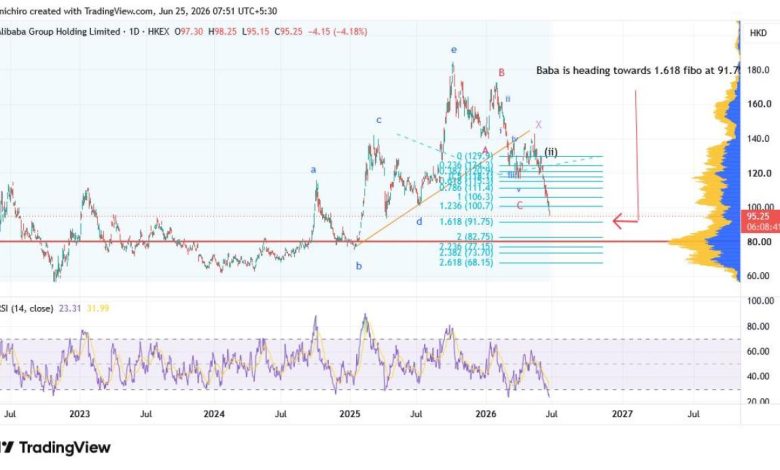Viewport: 780px width, 470px height.
Task: Click the 60.00 price axis label
Action: click(760, 276)
